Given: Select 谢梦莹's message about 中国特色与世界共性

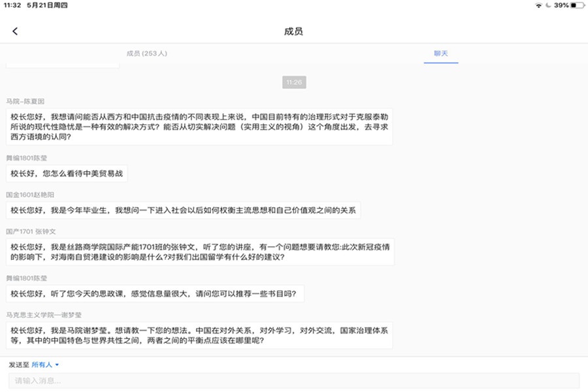Looking at the screenshot, I should 200,336.
